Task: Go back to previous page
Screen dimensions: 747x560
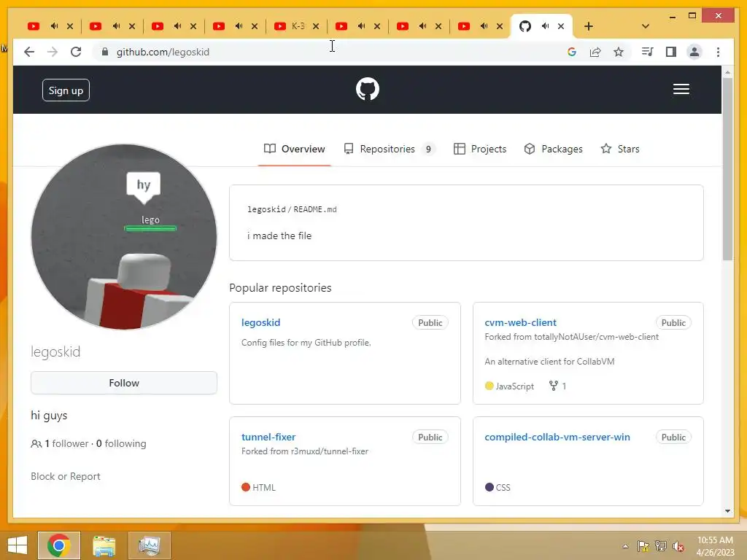Action: [x=29, y=52]
